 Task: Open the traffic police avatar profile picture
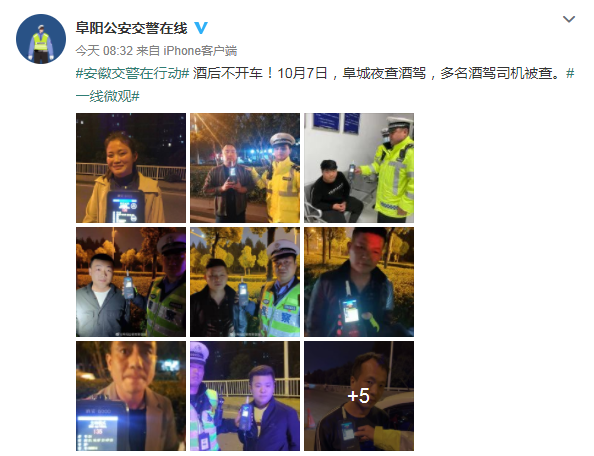pyautogui.click(x=41, y=39)
